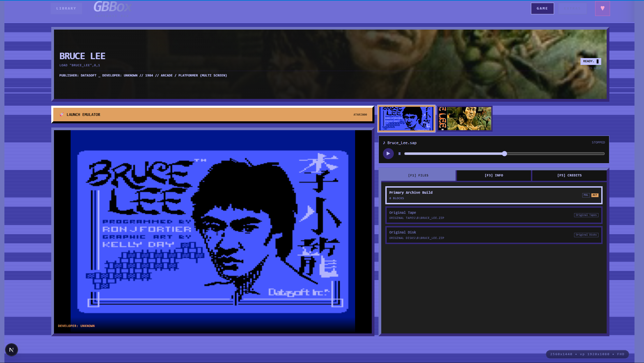The height and width of the screenshot is (363, 644).
Task: Select the Original Disk file entry
Action: (x=494, y=235)
